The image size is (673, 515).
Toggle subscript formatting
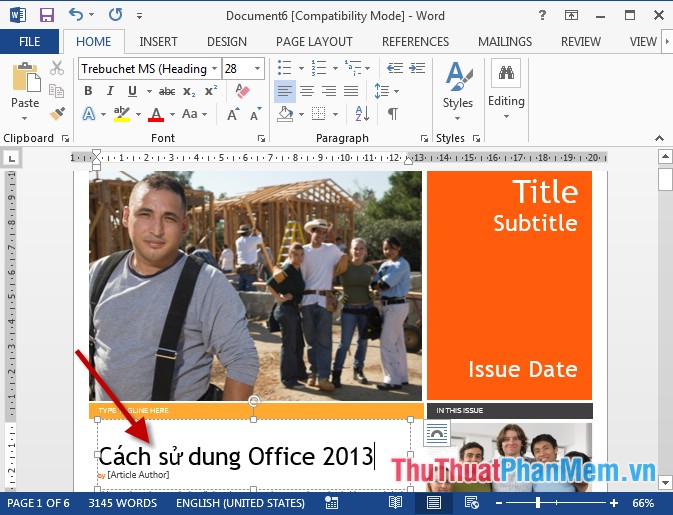[x=189, y=91]
